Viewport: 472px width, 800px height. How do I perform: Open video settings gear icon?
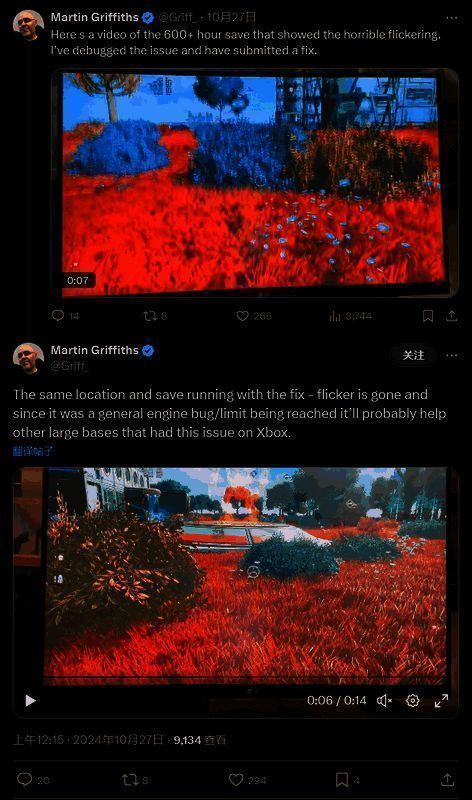click(x=413, y=701)
